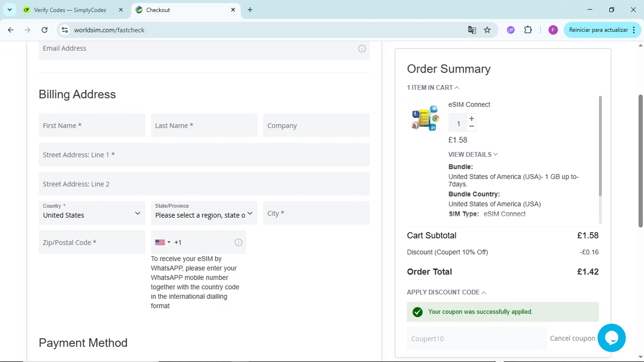
Task: Click the Email Address info icon
Action: 362,49
